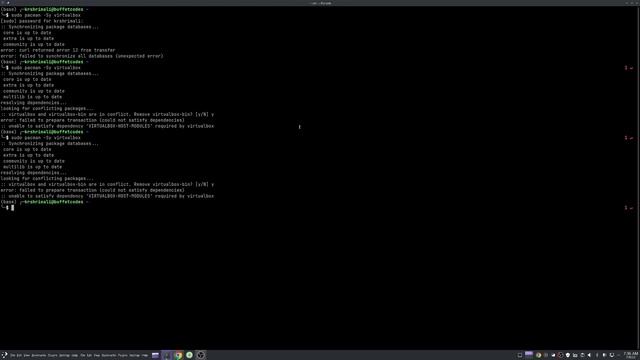Click the failed to synchronize all databases line
This screenshot has width=640, height=360.
tap(82, 56)
